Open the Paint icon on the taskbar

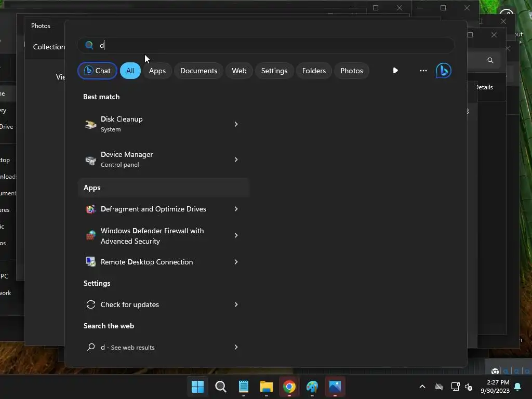[312, 387]
